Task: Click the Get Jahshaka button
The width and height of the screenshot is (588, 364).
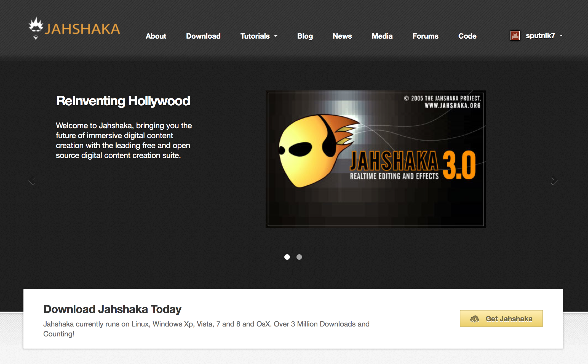Action: (501, 318)
